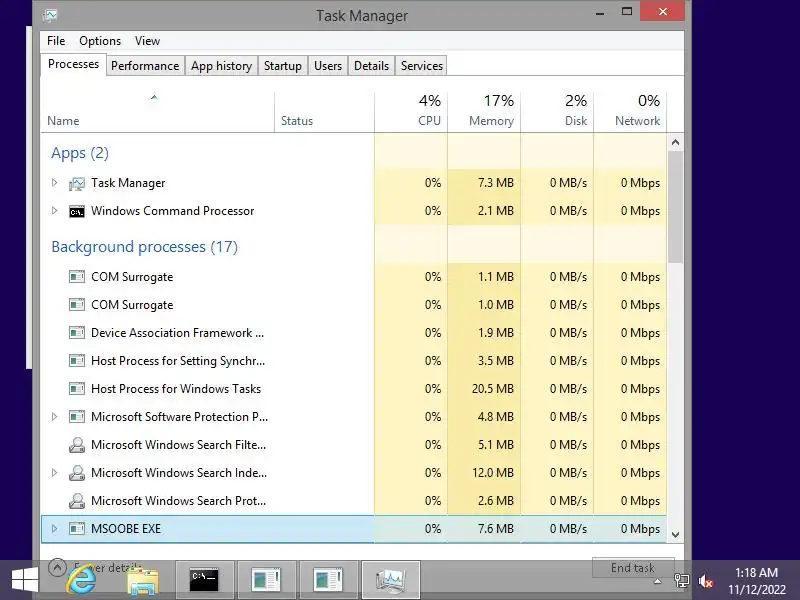Collapse Task Manager with the Fewer details chevron
This screenshot has height=600, width=800.
pyautogui.click(x=57, y=567)
